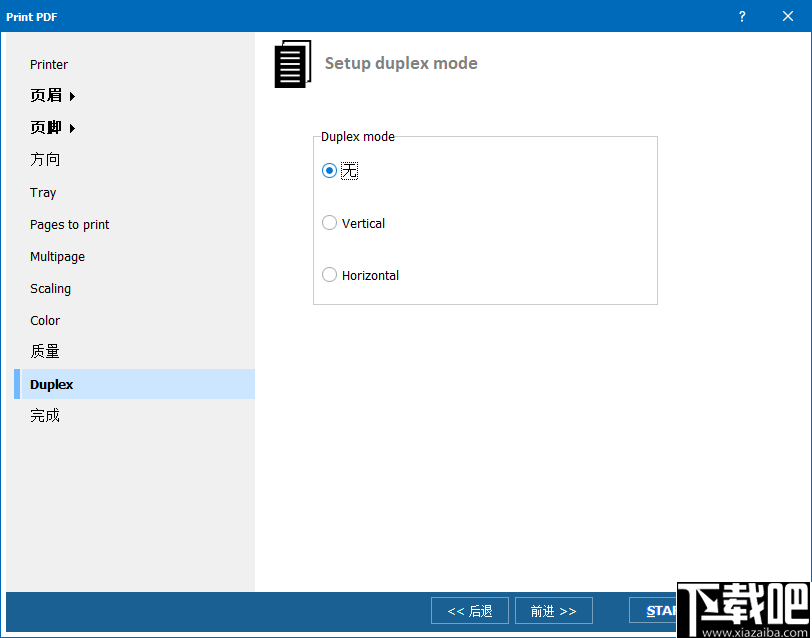Open the Tray settings section
Viewport: 812px width, 638px height.
coord(42,192)
